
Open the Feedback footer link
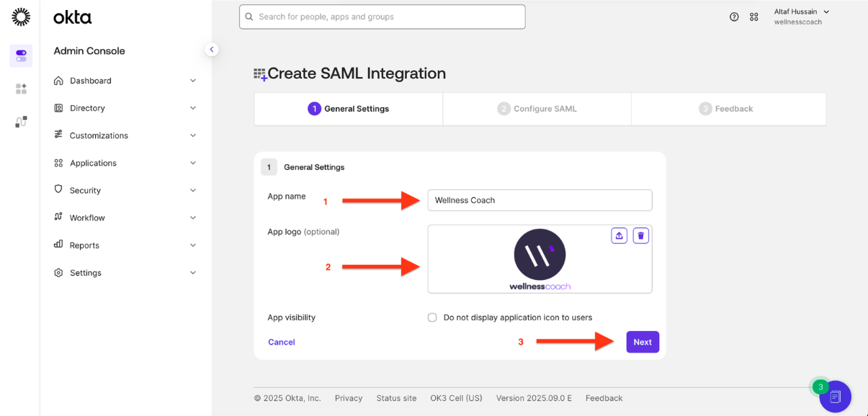pyautogui.click(x=604, y=398)
